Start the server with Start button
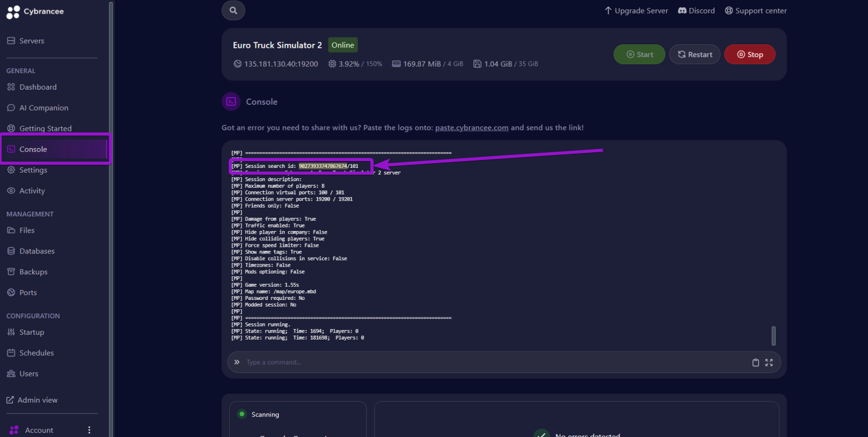The width and height of the screenshot is (868, 437). 639,54
